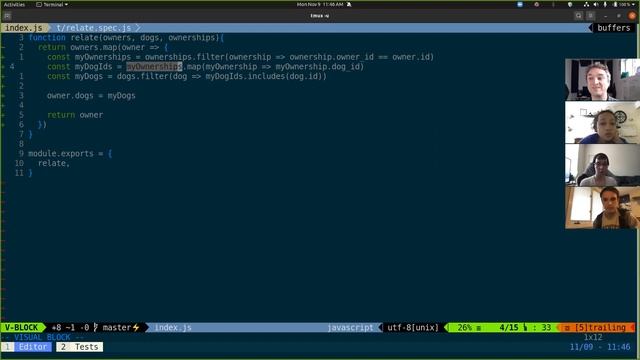Click current line number 4 in gutter
This screenshot has width=640, height=360.
coord(12,67)
